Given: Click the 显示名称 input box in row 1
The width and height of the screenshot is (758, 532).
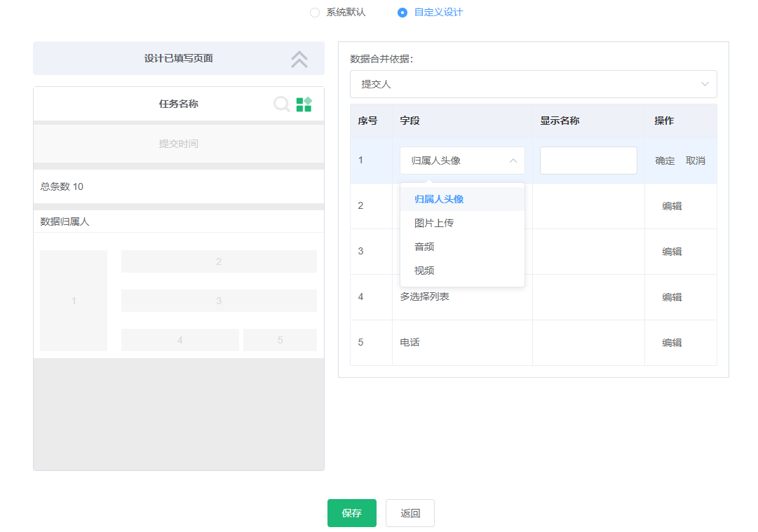Looking at the screenshot, I should (x=588, y=161).
